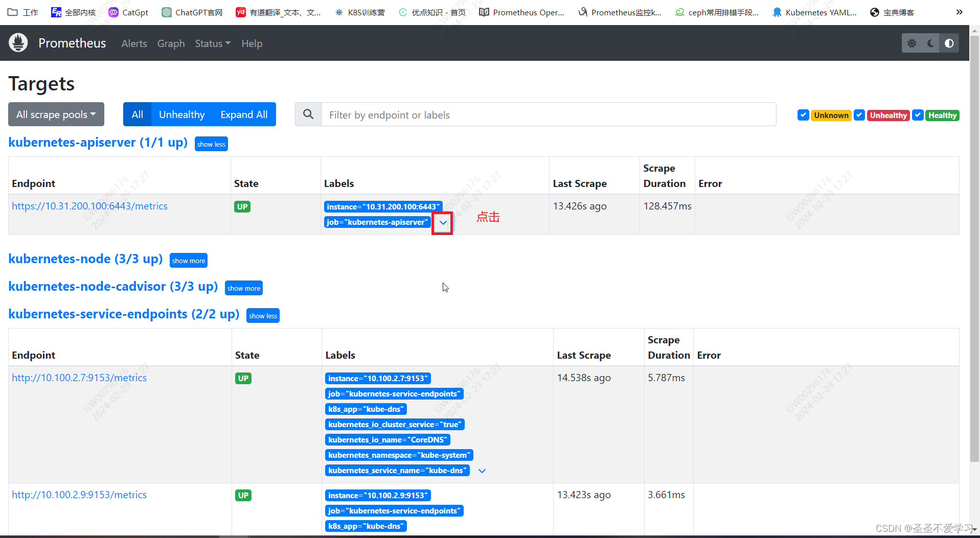Expand kubernetes-node-cadvisor with show more
The image size is (980, 538).
point(244,288)
